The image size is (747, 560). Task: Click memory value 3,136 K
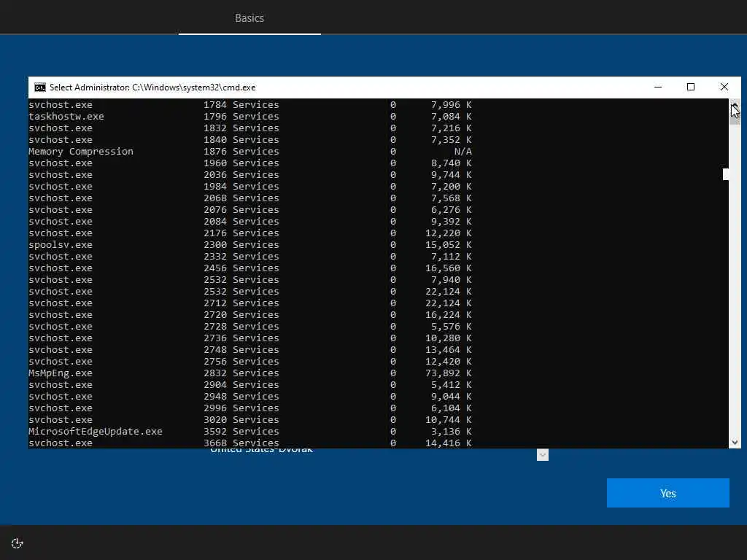451,432
